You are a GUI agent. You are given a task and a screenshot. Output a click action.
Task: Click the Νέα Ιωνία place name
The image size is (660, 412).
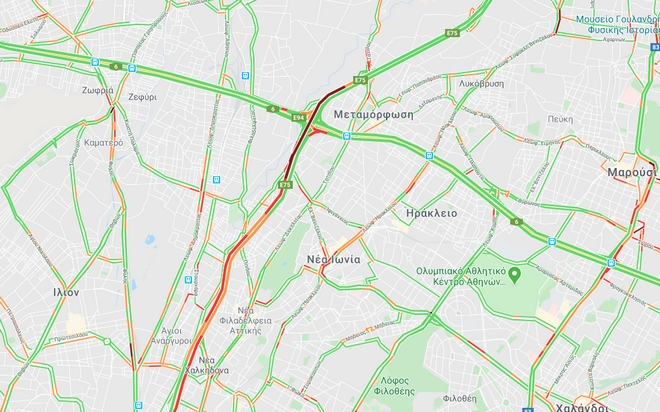point(333,260)
